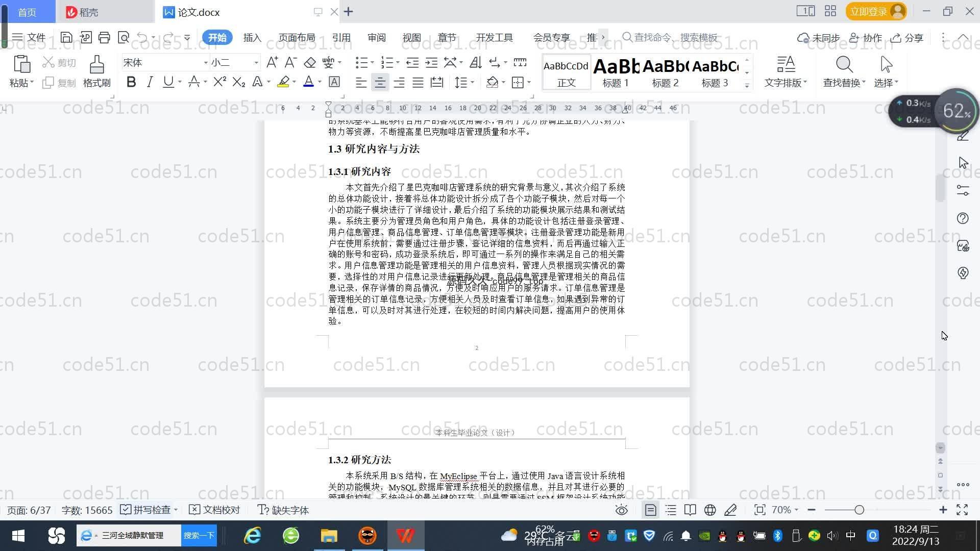Justify the paragraph text

click(418, 82)
